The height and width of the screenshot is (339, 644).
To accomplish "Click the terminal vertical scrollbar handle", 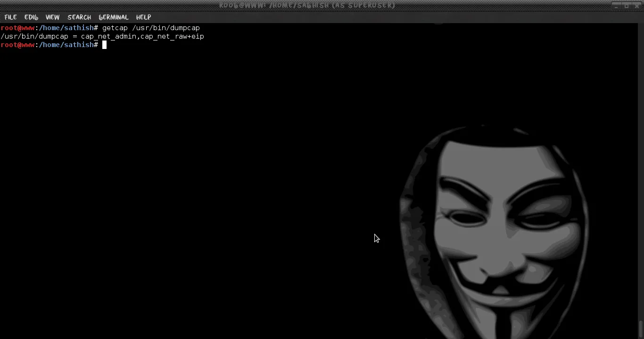I will click(641, 330).
